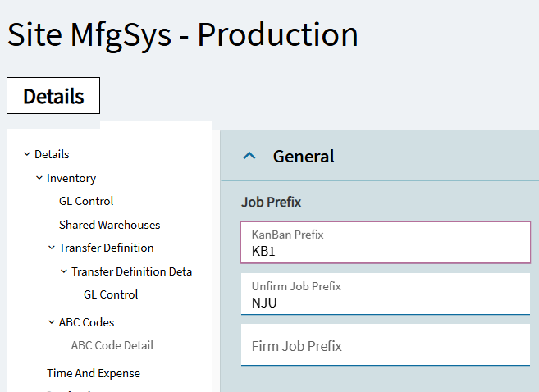Image resolution: width=539 pixels, height=392 pixels.
Task: Collapse the ABC Codes chevron
Action: 52,322
